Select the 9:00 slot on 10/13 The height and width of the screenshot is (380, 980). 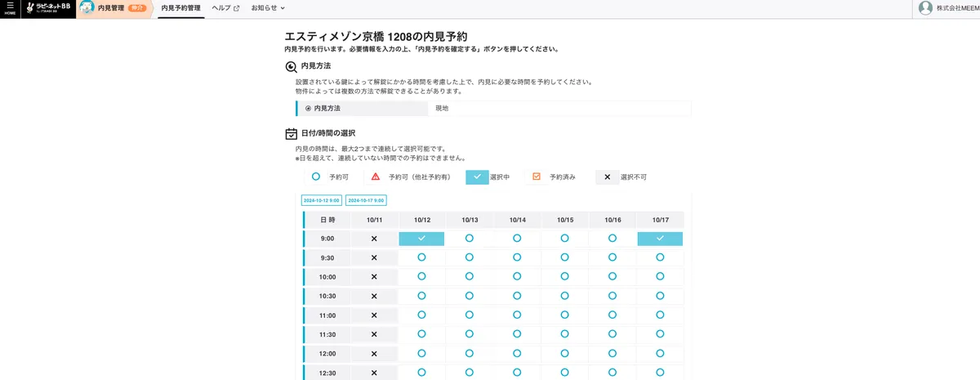(x=469, y=239)
